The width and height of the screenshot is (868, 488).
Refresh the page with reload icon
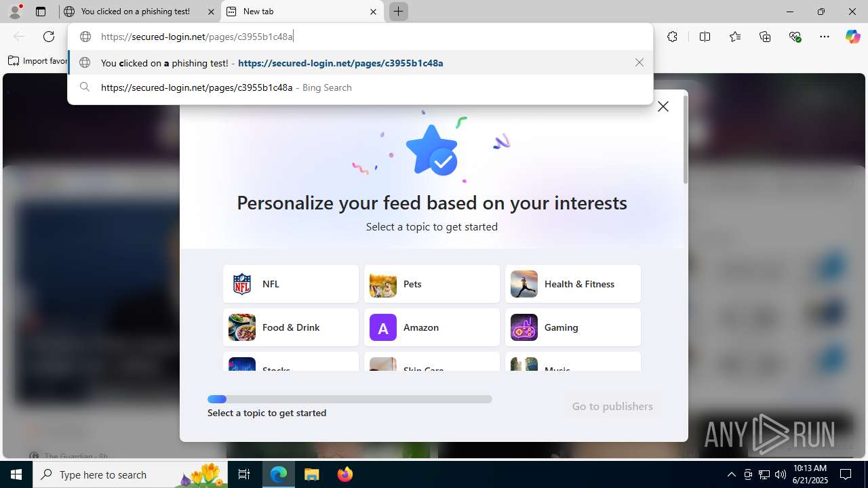[x=49, y=37]
